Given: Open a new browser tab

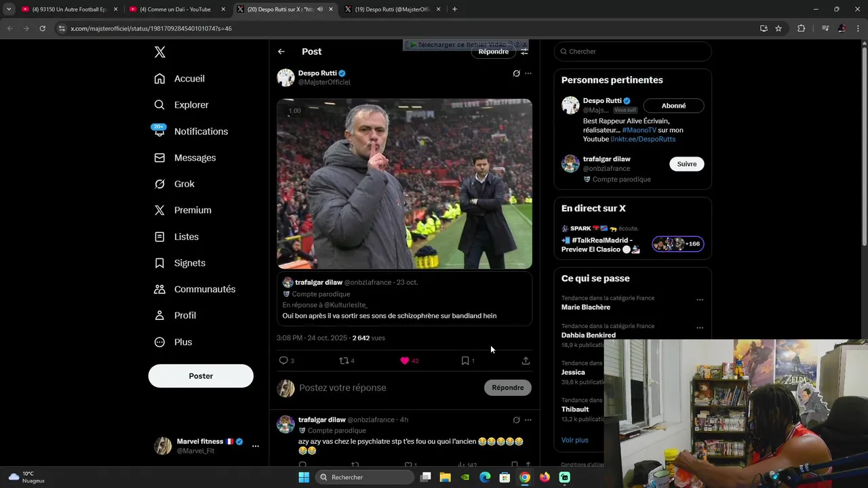Looking at the screenshot, I should pyautogui.click(x=454, y=9).
